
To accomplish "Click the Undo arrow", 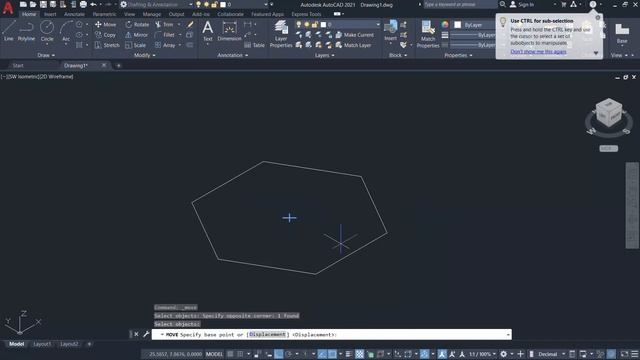I will 93,4.
